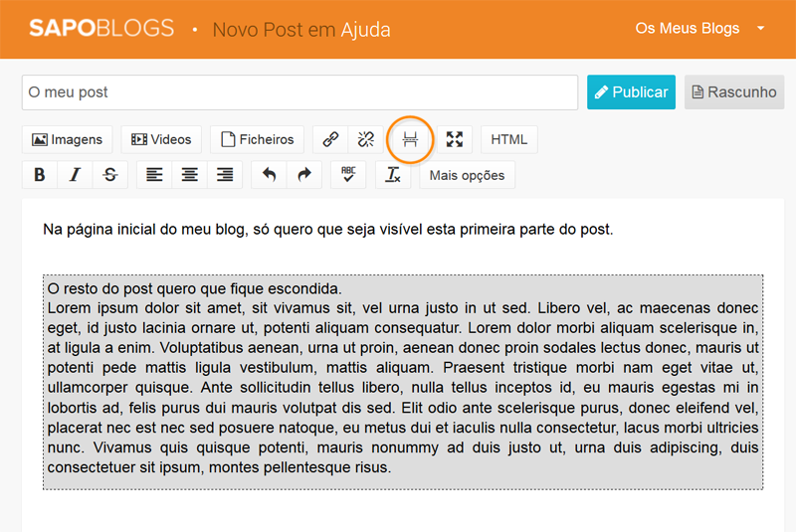Click the Ajuda link in header
This screenshot has height=532, width=796.
click(368, 29)
